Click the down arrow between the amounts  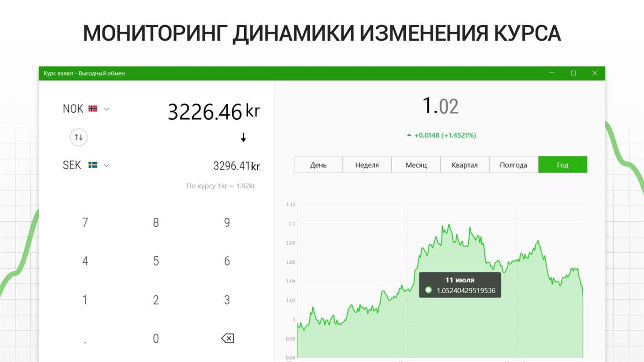point(243,138)
